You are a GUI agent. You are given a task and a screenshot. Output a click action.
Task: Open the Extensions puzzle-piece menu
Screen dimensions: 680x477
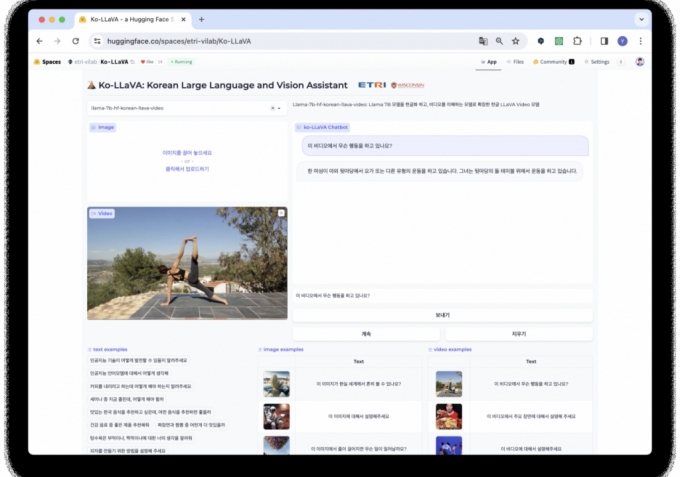(x=577, y=41)
